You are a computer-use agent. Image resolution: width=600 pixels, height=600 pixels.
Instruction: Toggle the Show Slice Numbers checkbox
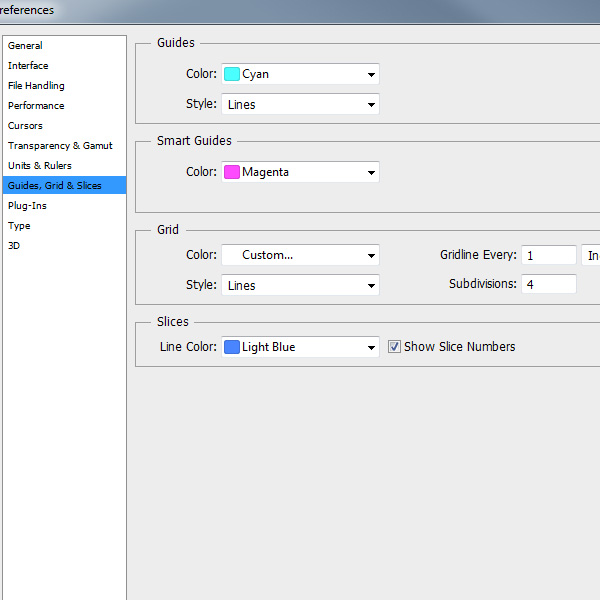[395, 347]
